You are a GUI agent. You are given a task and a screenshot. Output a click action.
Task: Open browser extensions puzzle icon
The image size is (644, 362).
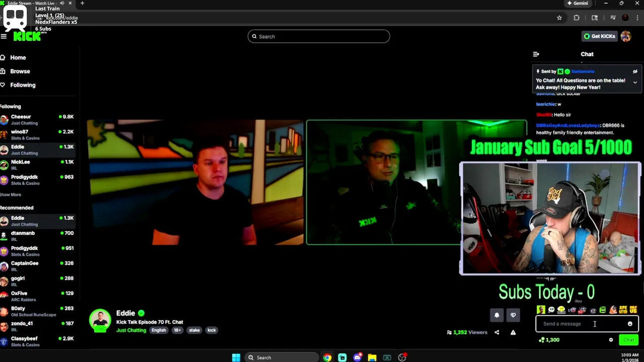click(x=576, y=18)
